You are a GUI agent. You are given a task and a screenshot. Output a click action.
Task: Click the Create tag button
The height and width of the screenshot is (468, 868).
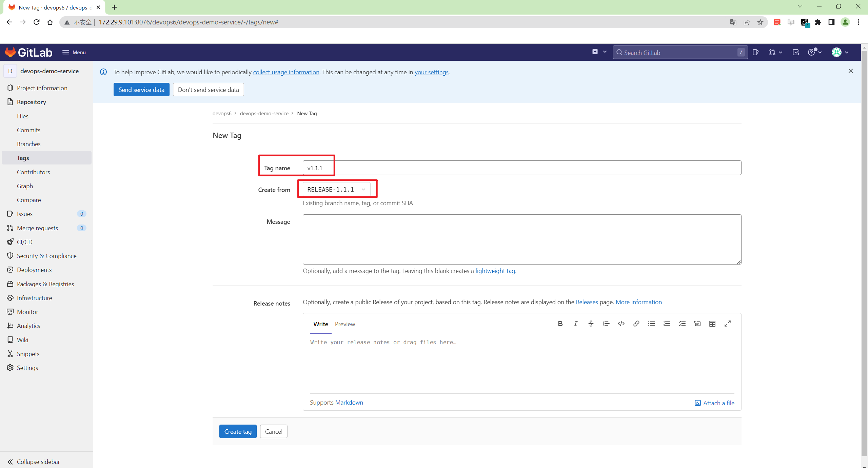pos(238,431)
